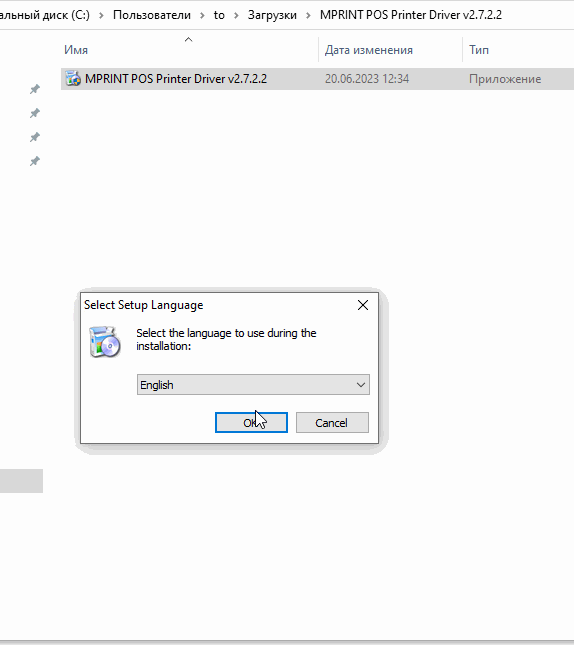Image resolution: width=574 pixels, height=645 pixels.
Task: Close the Select Setup Language dialog
Action: coord(363,305)
